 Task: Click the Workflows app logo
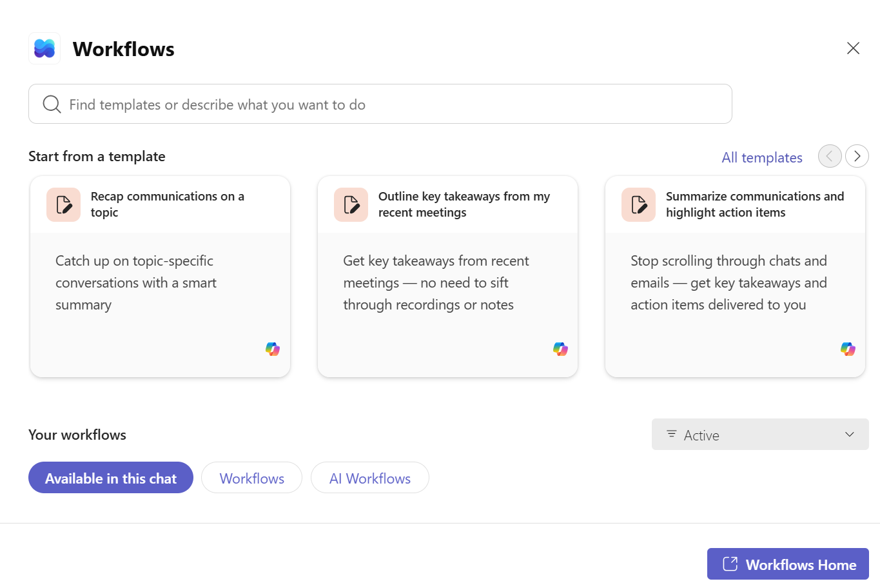tap(44, 48)
